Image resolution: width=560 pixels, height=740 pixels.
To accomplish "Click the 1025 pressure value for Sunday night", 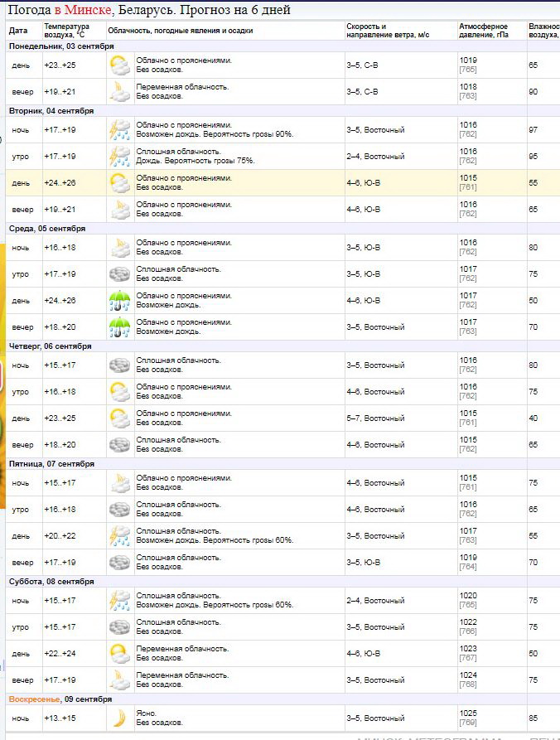I will [x=468, y=713].
